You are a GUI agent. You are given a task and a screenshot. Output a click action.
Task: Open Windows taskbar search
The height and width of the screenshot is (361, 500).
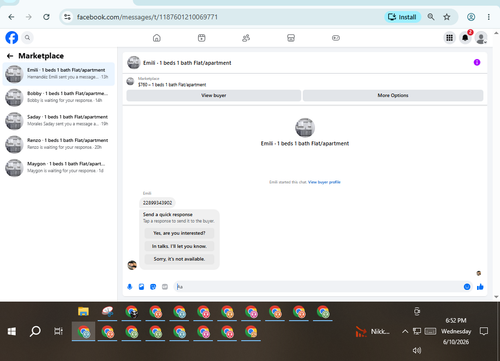(35, 331)
